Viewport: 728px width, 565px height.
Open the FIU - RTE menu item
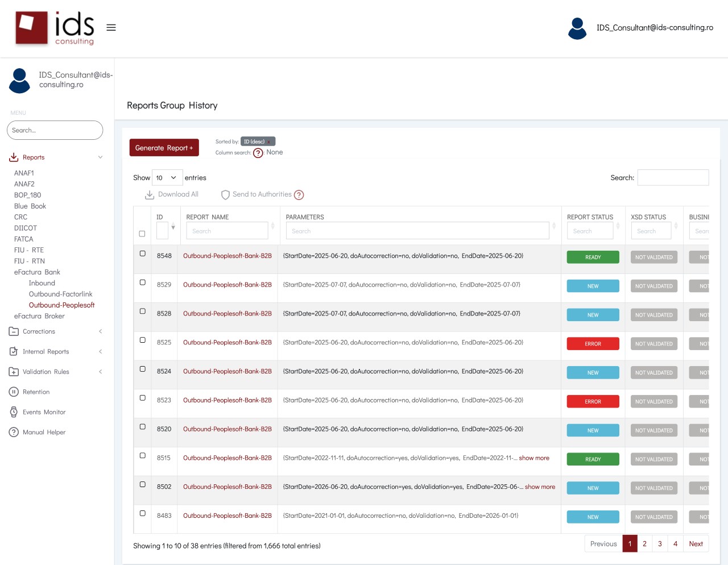pos(29,250)
